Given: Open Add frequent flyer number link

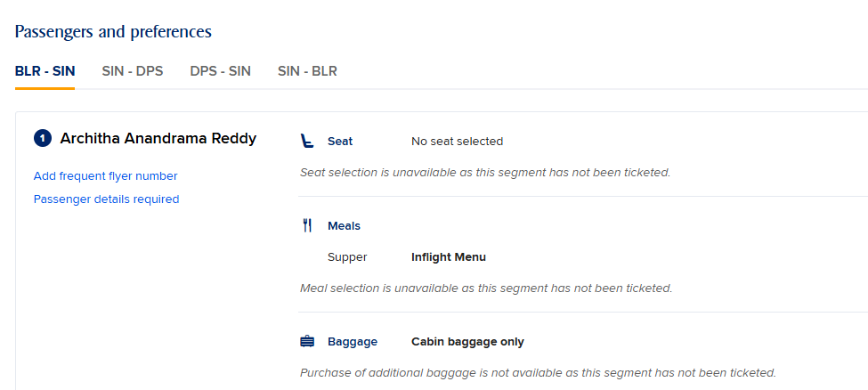Looking at the screenshot, I should tap(106, 176).
